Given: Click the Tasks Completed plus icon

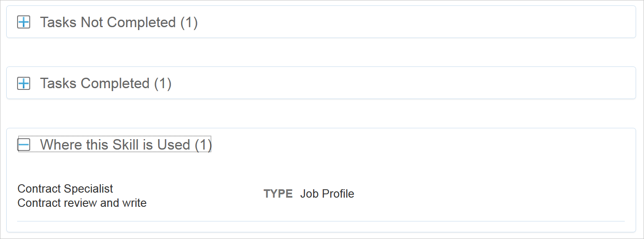Looking at the screenshot, I should pyautogui.click(x=23, y=84).
